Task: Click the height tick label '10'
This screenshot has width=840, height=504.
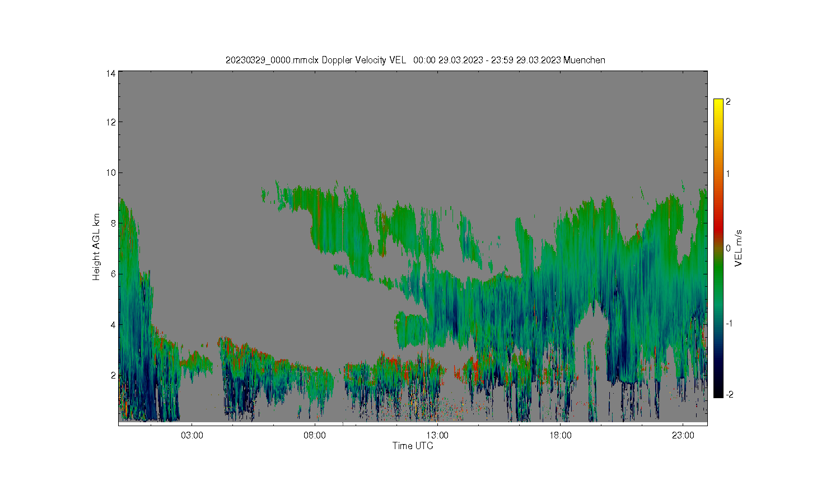Action: click(x=111, y=172)
